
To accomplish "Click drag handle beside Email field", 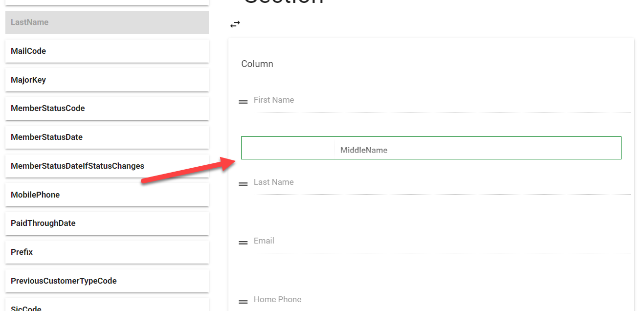I will (243, 243).
